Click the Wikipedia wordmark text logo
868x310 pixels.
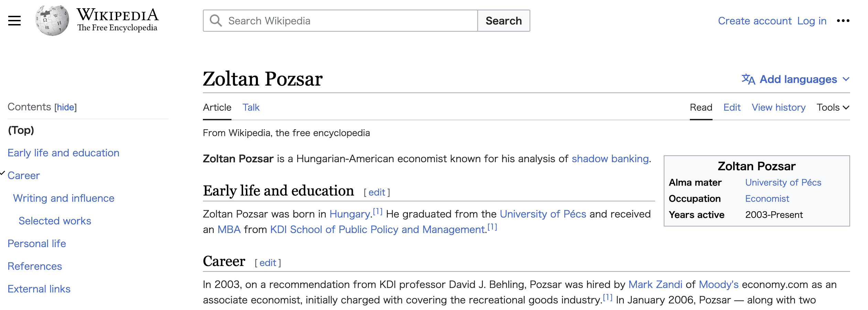pos(117,20)
